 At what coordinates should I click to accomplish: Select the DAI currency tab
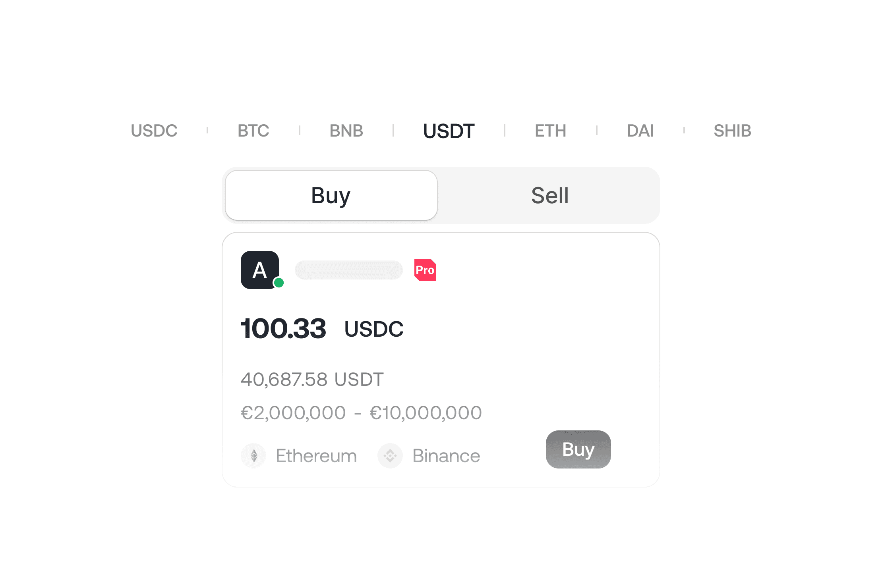point(640,131)
